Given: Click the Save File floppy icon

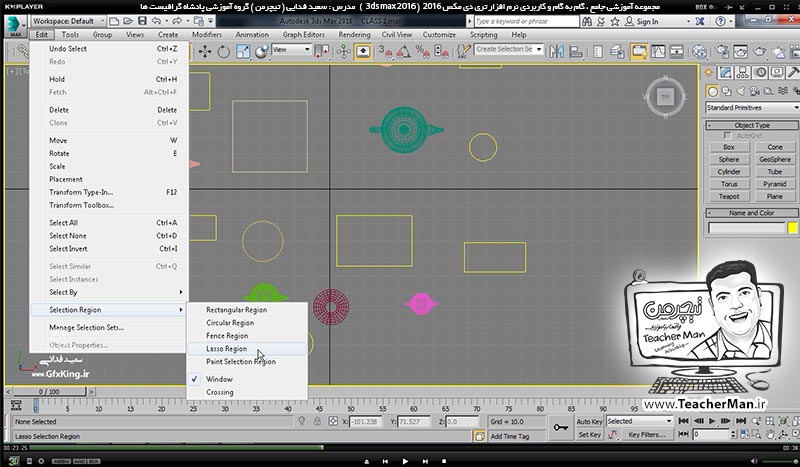Looking at the screenshot, I should (x=142, y=21).
